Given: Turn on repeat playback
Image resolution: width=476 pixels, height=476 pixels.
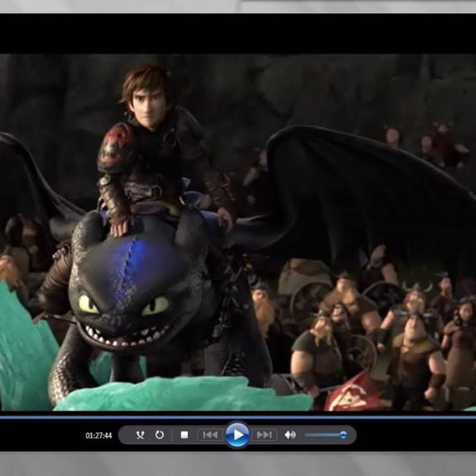Looking at the screenshot, I should (x=159, y=435).
